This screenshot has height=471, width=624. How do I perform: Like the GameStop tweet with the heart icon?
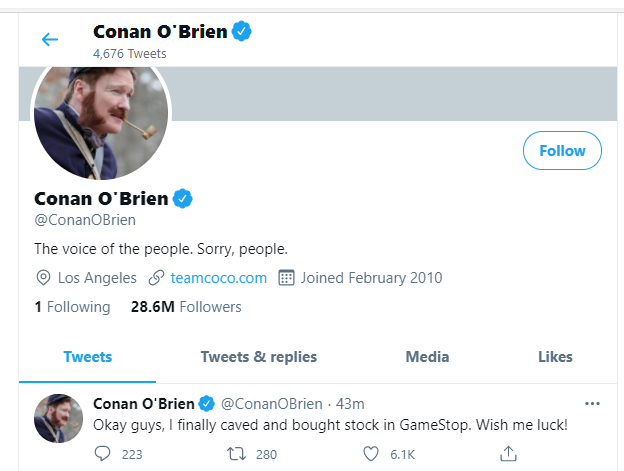371,453
